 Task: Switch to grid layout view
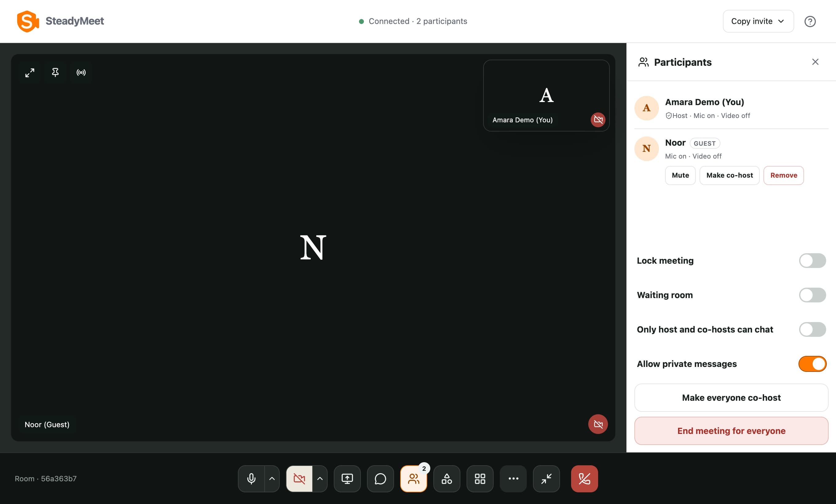point(480,478)
